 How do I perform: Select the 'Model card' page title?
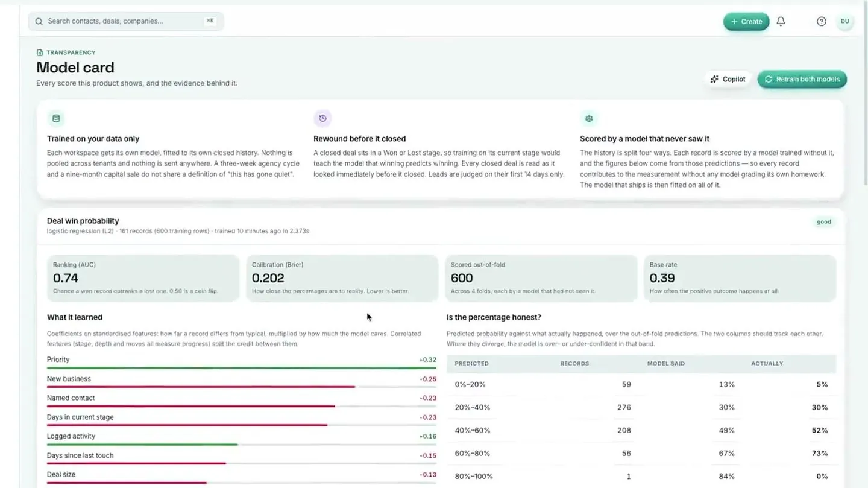click(75, 68)
